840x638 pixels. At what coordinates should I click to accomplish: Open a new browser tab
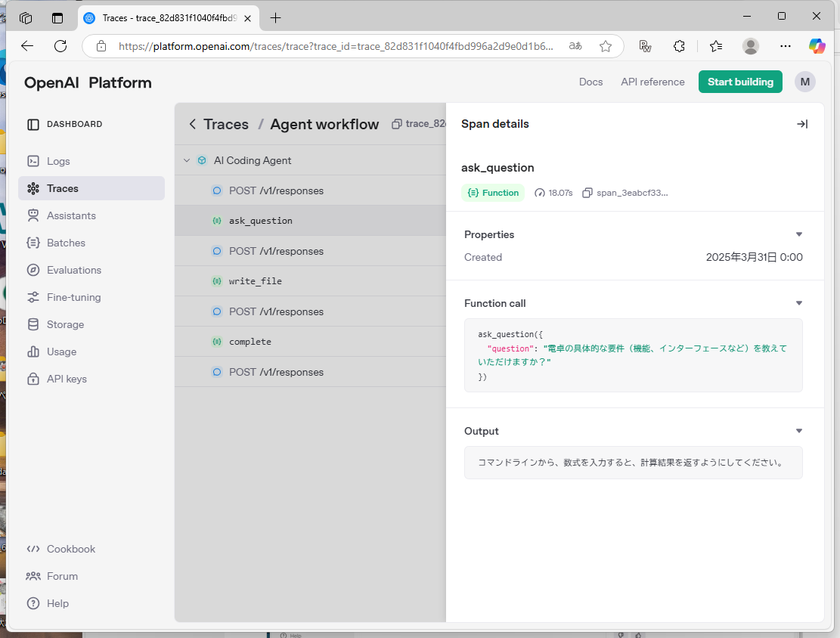[275, 18]
